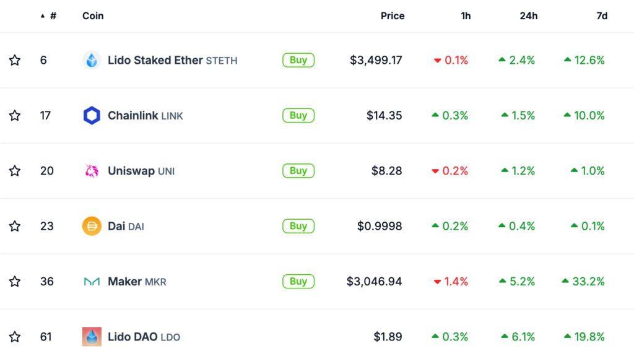Toggle favorite star for Dai
The width and height of the screenshot is (634, 364).
tap(15, 226)
